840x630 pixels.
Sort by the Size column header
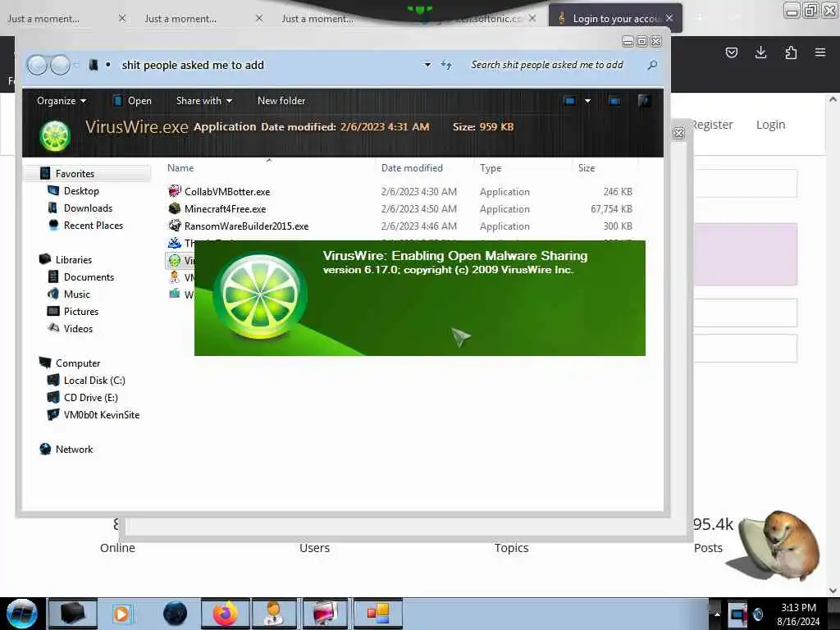tap(587, 168)
